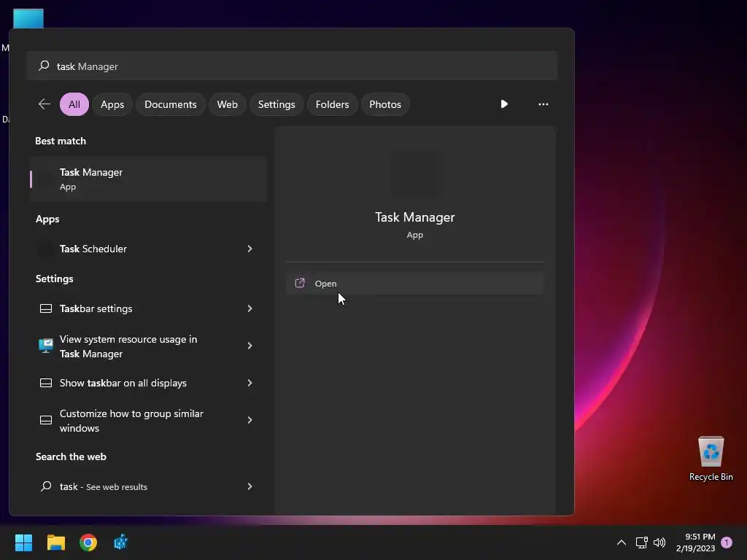The height and width of the screenshot is (560, 747).
Task: Expand Task Scheduler result chevron
Action: click(249, 249)
